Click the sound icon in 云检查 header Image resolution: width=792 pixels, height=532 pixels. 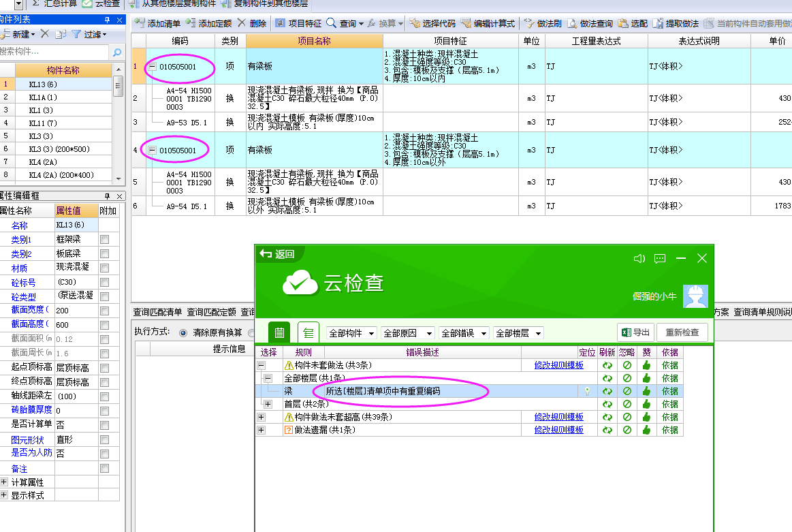639,259
